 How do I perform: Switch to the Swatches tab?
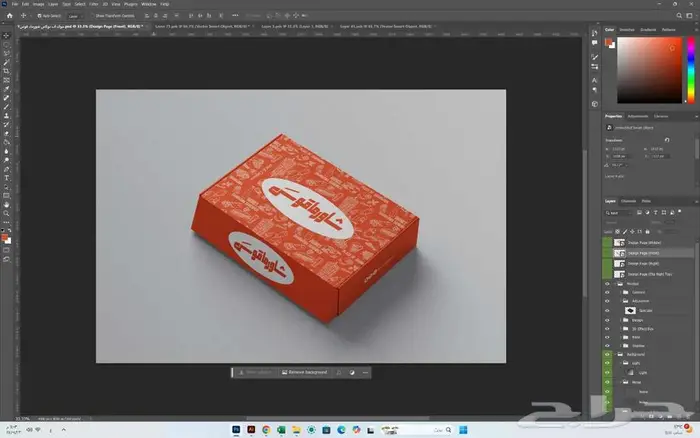pos(627,30)
